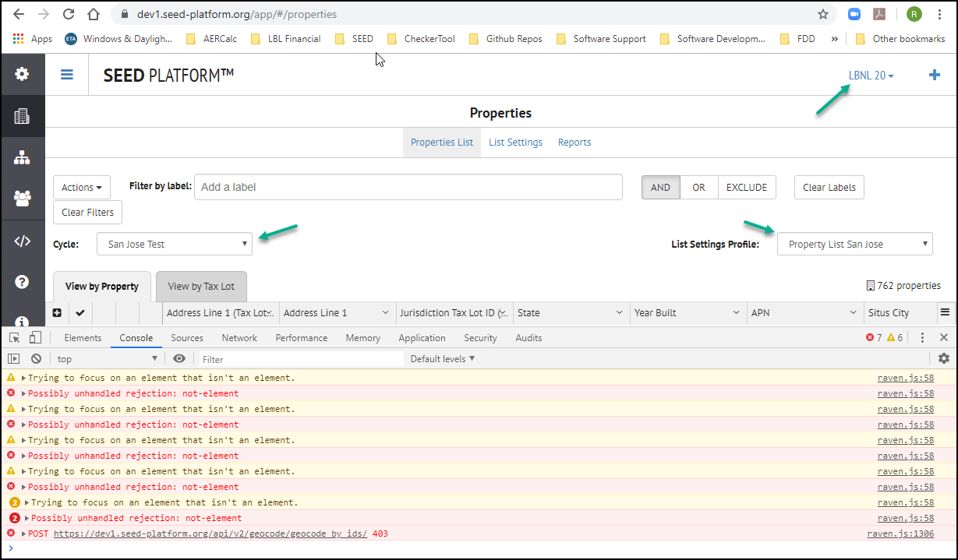
Task: Click the help question mark sidebar icon
Action: (21, 281)
